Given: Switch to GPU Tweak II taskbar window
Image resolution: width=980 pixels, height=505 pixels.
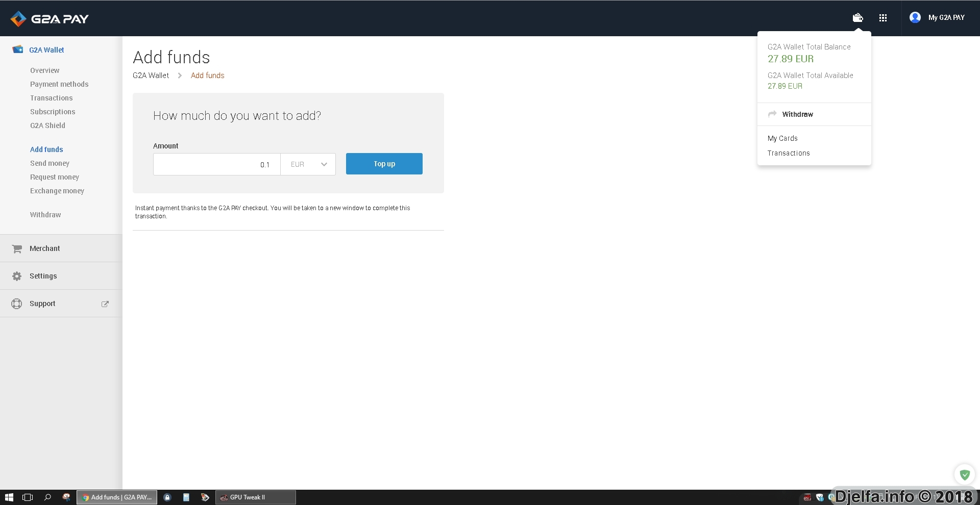Looking at the screenshot, I should click(256, 497).
